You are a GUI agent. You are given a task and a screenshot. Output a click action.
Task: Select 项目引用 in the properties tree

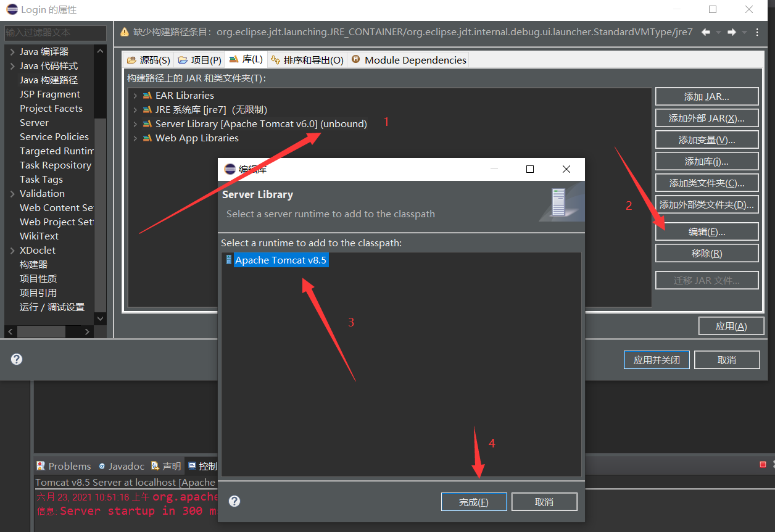pos(38,293)
